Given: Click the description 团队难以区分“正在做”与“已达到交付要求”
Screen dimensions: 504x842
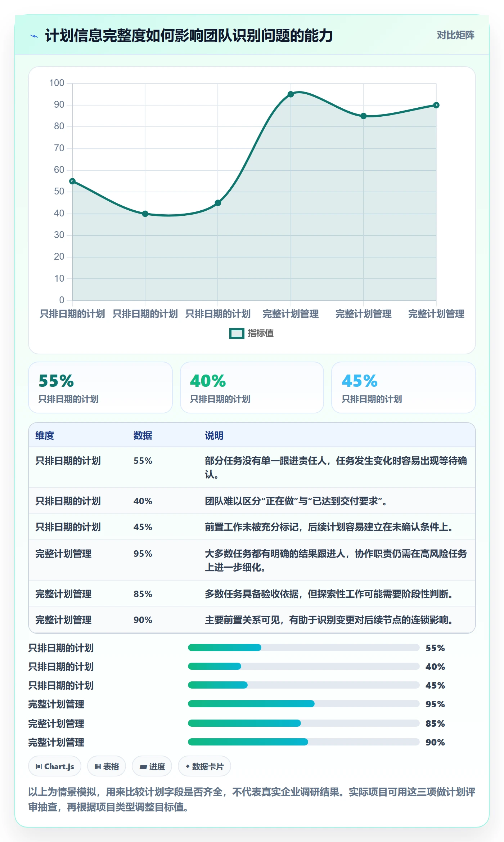Looking at the screenshot, I should [x=296, y=501].
